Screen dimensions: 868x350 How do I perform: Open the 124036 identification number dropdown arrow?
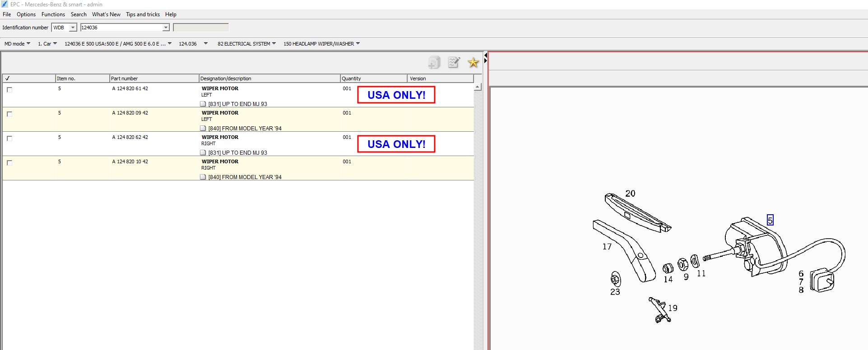pos(166,28)
